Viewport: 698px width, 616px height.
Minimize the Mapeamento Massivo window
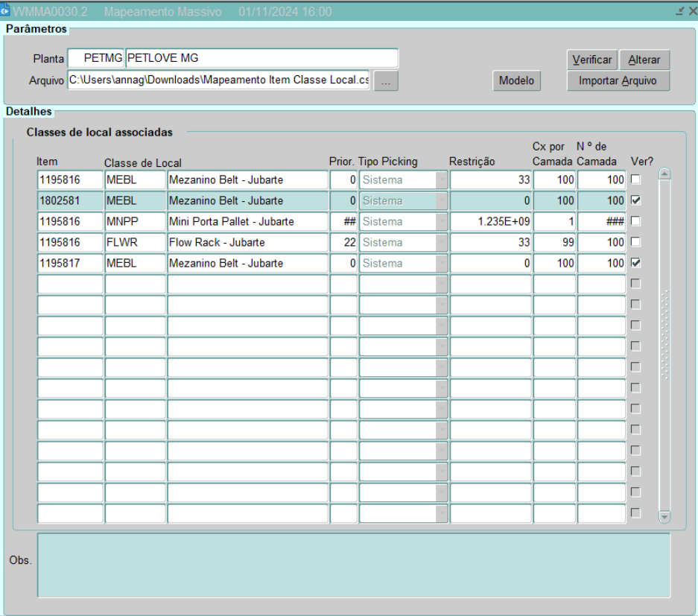tap(680, 12)
